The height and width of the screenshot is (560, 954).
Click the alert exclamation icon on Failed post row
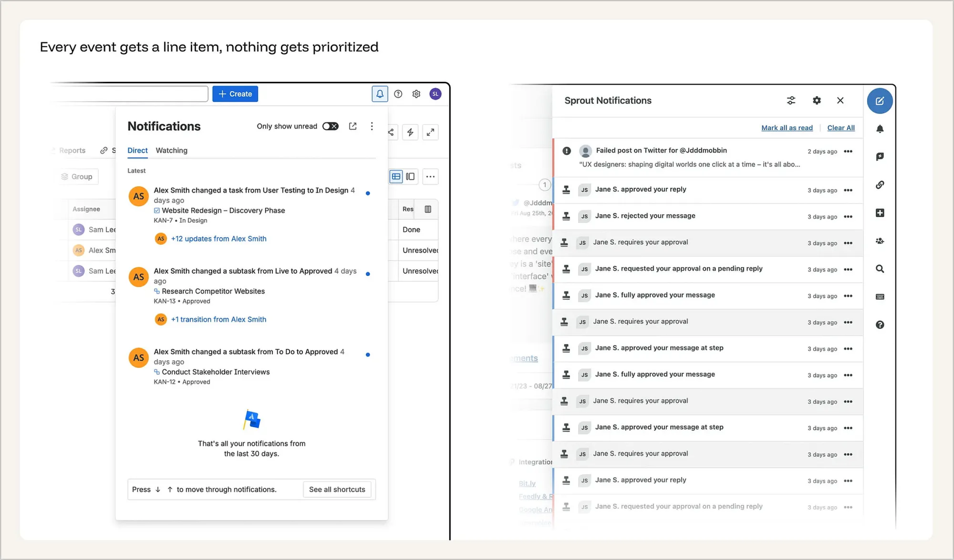tap(566, 151)
